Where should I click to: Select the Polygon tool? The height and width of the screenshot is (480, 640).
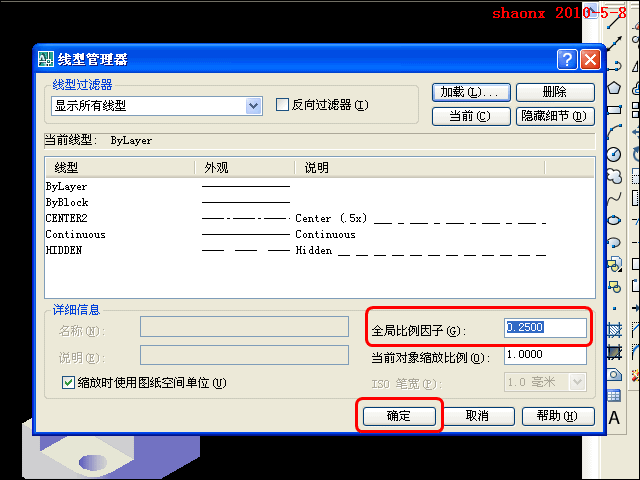point(614,87)
